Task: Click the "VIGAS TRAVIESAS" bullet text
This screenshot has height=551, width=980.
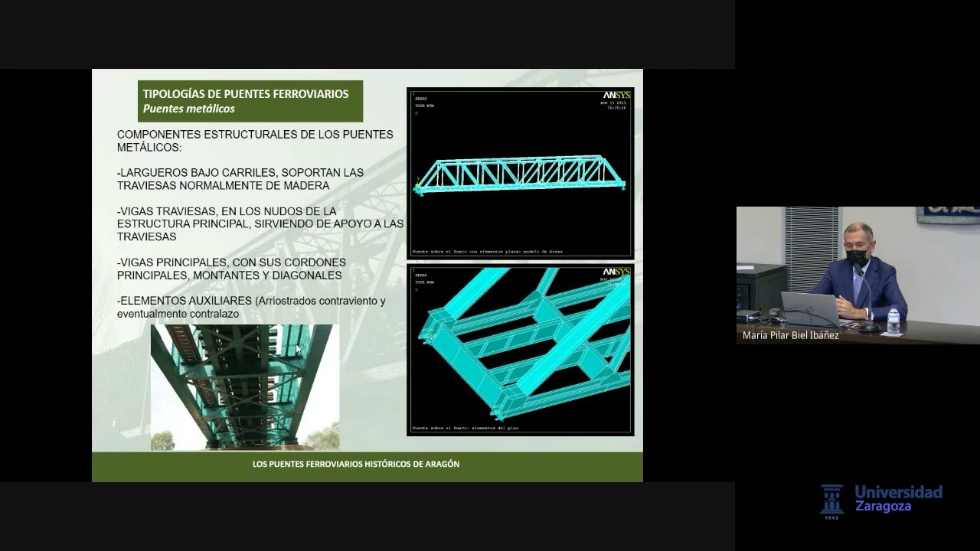Action: 260,223
